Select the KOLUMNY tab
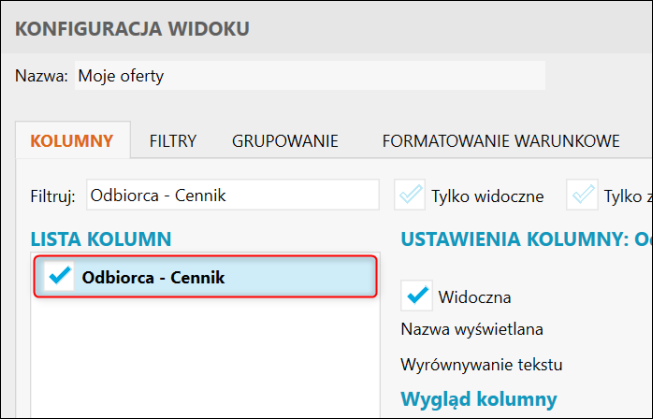Image resolution: width=653 pixels, height=419 pixels. pyautogui.click(x=72, y=141)
